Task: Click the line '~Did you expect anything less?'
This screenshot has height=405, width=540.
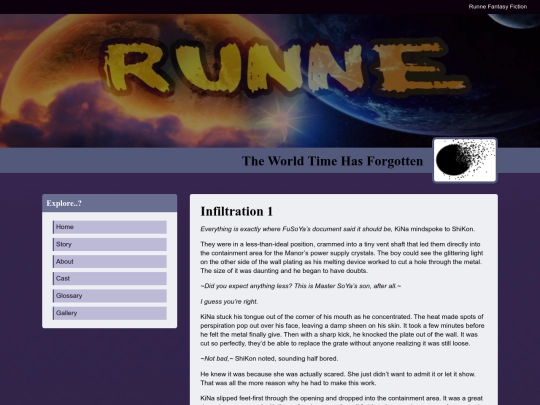Action: click(x=301, y=286)
